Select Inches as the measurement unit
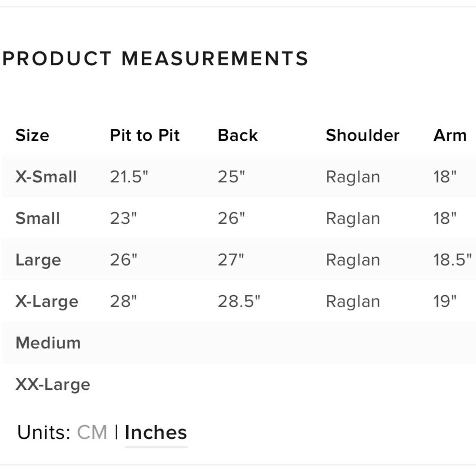Image resolution: width=476 pixels, height=476 pixels. click(156, 432)
